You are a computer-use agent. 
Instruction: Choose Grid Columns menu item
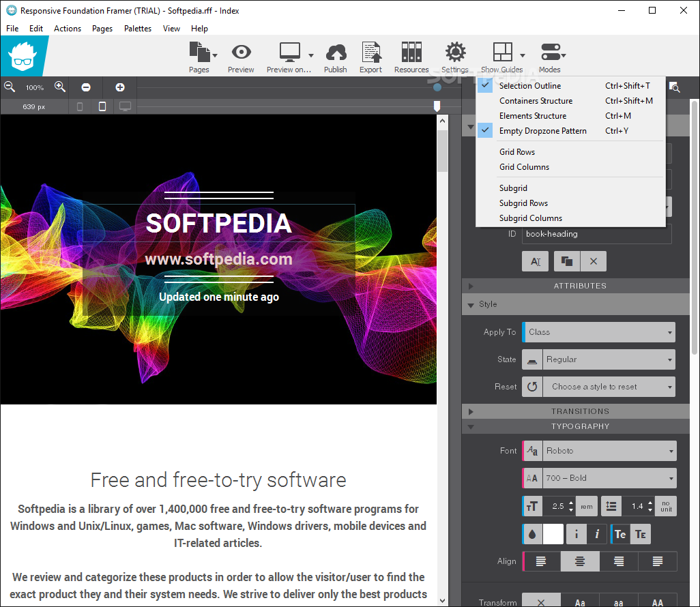(x=570, y=167)
